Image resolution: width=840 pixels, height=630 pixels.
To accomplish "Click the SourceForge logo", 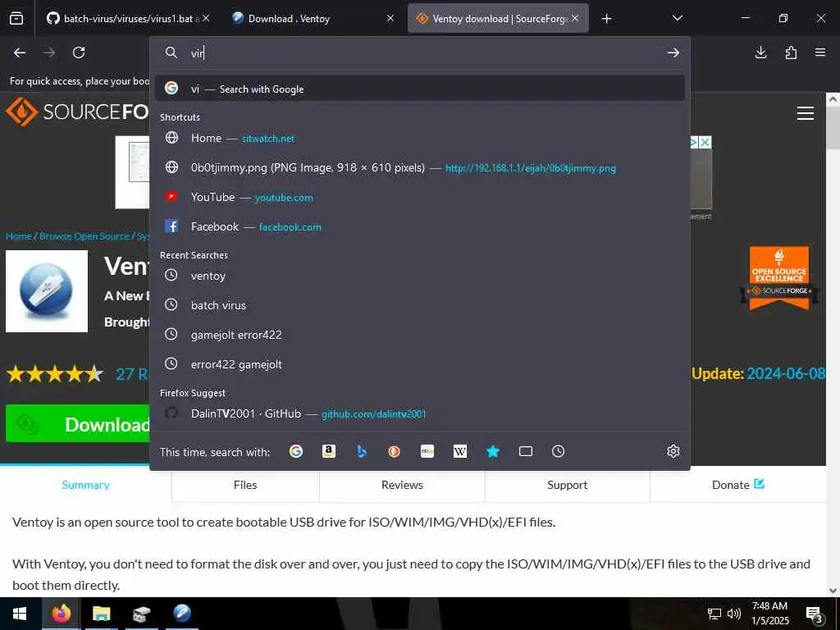I will (x=77, y=112).
